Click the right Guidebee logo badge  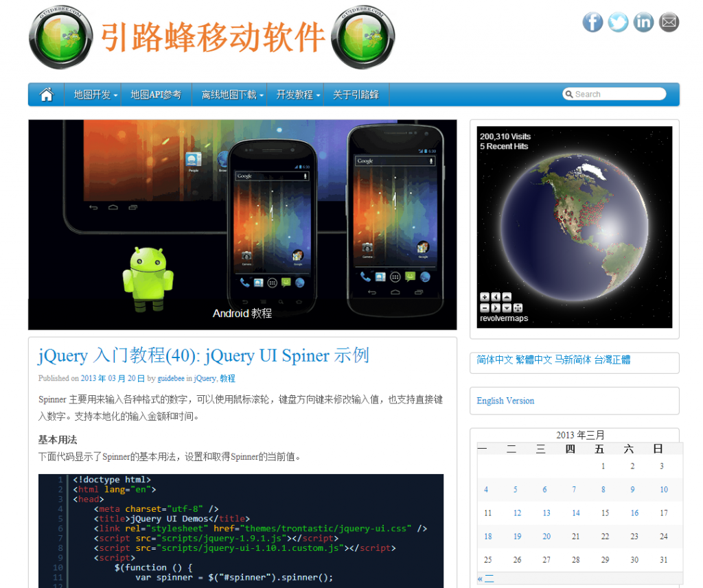pyautogui.click(x=363, y=37)
